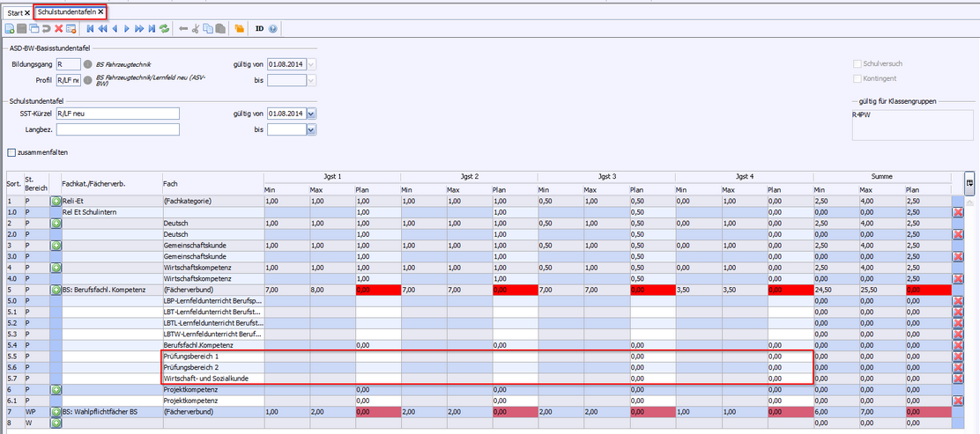Toggle the Kontingent checkbox
This screenshot has height=434, width=980.
coord(857,79)
